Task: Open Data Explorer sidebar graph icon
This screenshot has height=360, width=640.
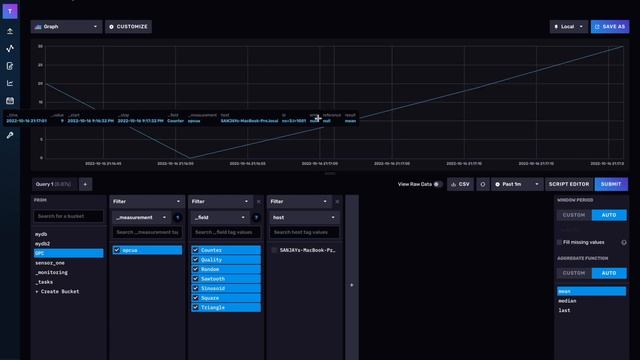Action: click(x=10, y=49)
